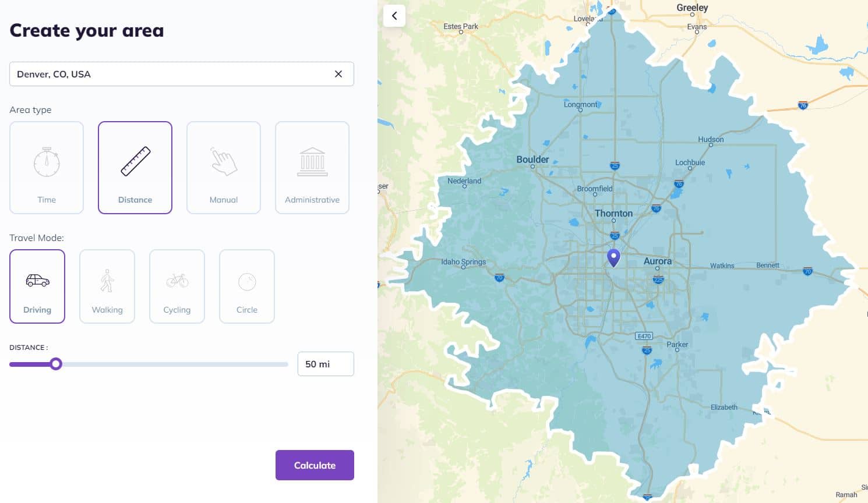Click the Denver location pin on the map
The width and height of the screenshot is (868, 503).
(x=613, y=258)
